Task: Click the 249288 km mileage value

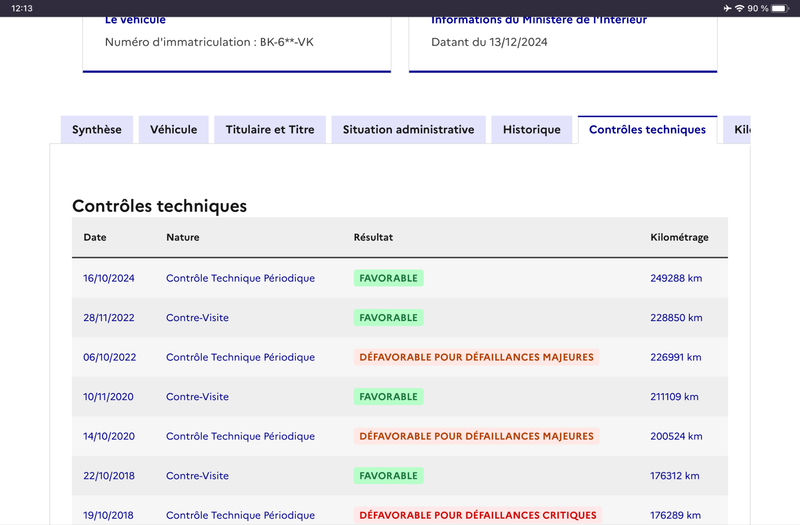Action: point(676,278)
